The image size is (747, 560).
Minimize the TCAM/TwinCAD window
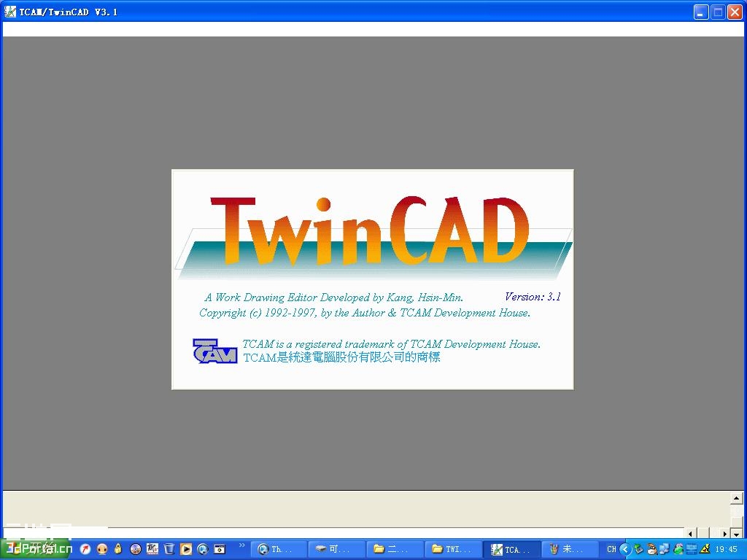700,12
